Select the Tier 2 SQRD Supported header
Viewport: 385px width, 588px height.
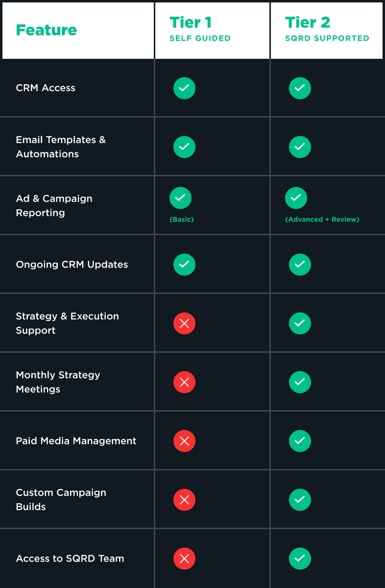click(327, 29)
